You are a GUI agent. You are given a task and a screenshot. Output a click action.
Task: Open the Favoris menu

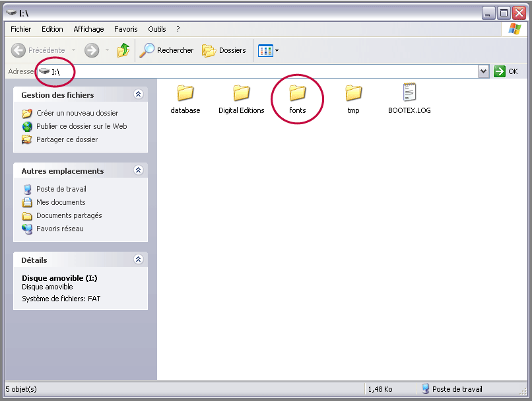[126, 29]
